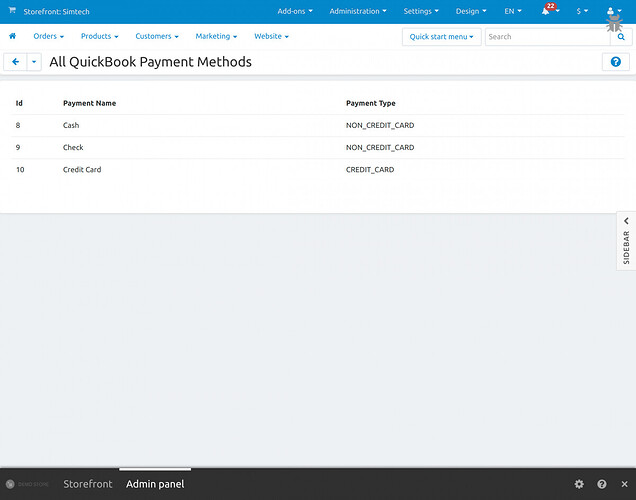Open the Quick start menu dropdown
The image size is (636, 500).
point(442,36)
